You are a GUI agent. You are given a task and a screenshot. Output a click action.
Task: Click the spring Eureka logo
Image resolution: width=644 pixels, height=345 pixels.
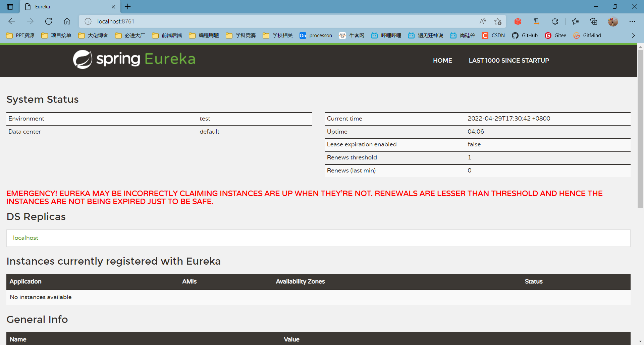pos(134,59)
